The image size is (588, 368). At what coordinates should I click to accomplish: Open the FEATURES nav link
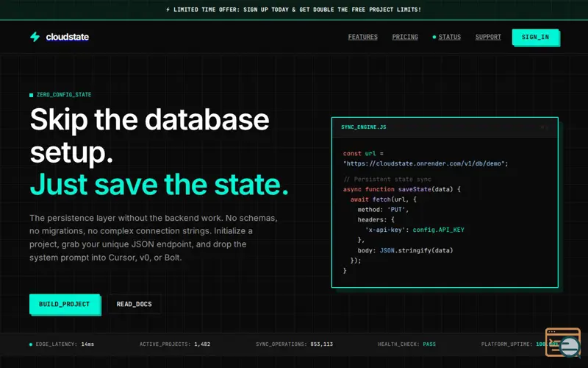tap(362, 37)
